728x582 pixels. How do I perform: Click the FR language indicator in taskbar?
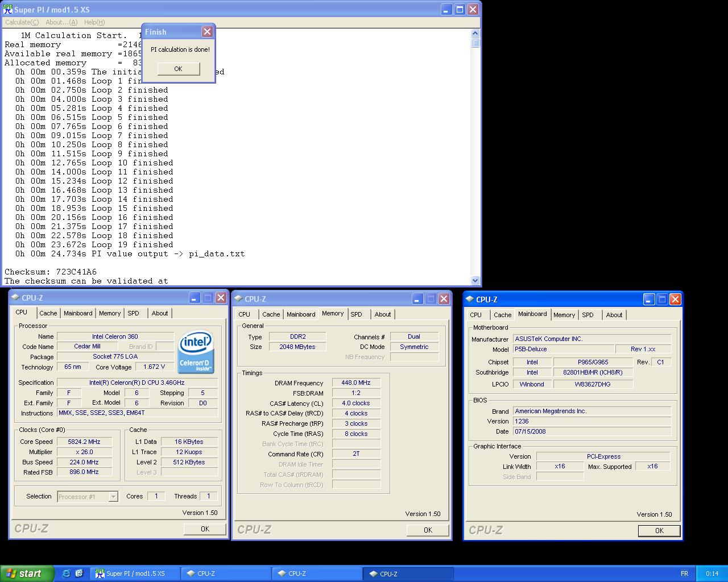[x=684, y=573]
